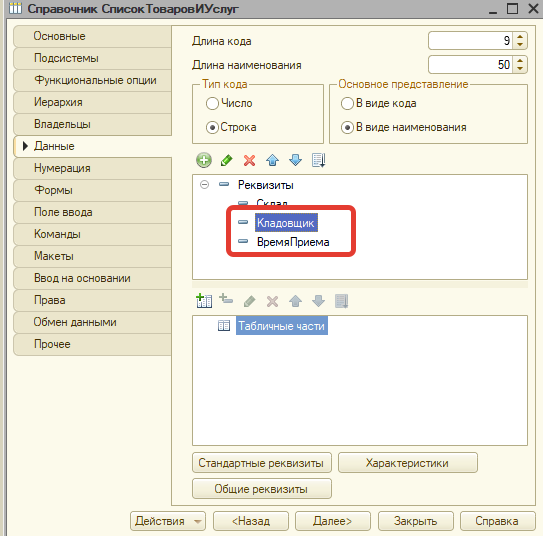The image size is (543, 536).
Task: Select the ВремяПриема attribute
Action: tap(293, 242)
